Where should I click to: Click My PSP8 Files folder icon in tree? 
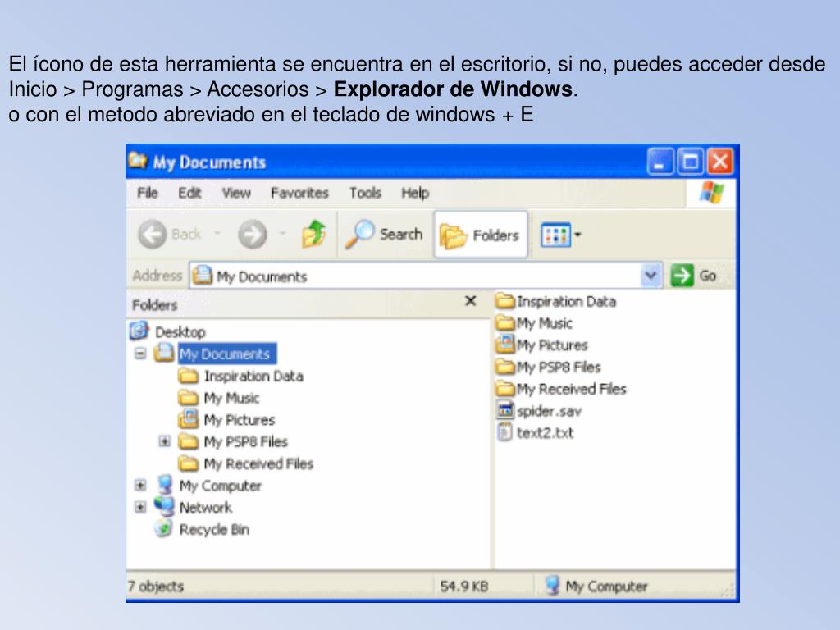click(x=188, y=441)
